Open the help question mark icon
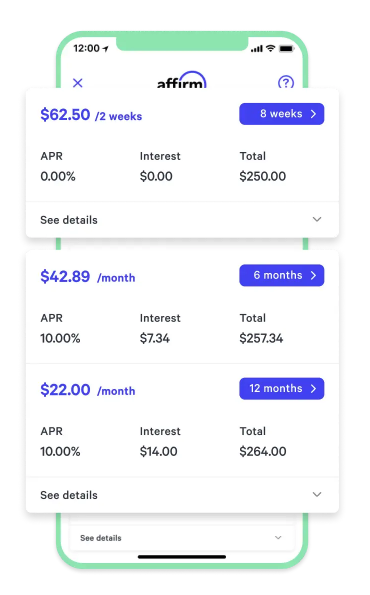370x595 pixels. [x=286, y=82]
